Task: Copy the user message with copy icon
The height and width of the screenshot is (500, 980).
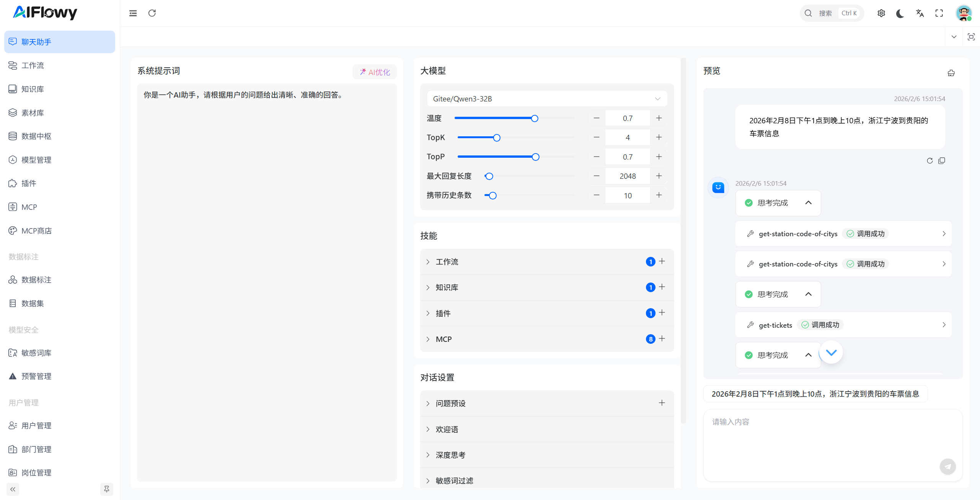Action: (942, 160)
